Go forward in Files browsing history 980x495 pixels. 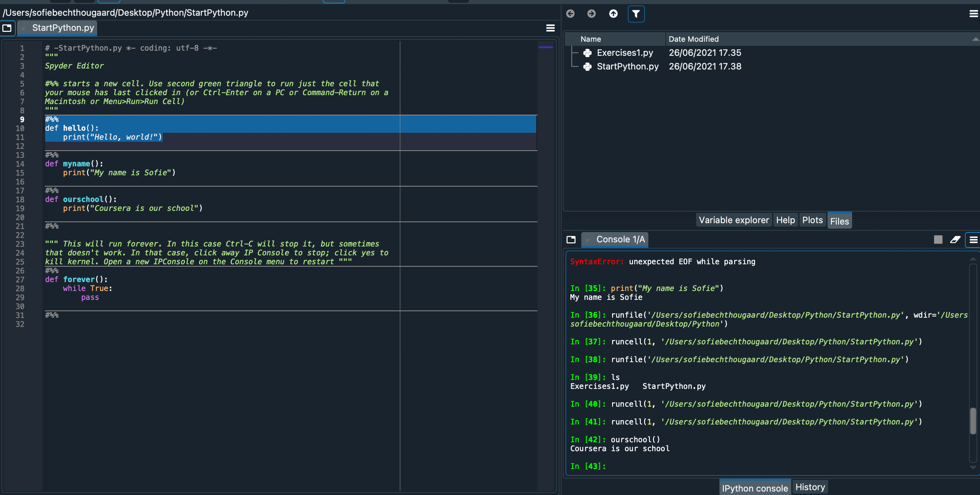tap(592, 14)
